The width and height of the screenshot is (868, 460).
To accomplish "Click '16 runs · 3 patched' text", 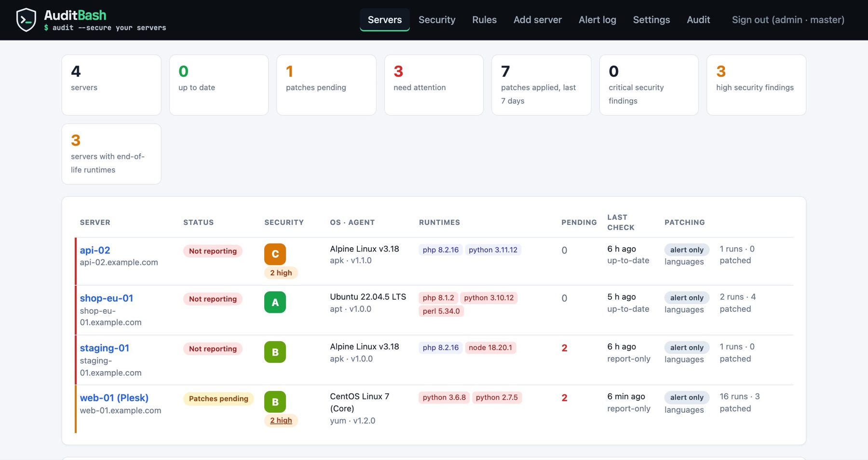I will (x=740, y=402).
